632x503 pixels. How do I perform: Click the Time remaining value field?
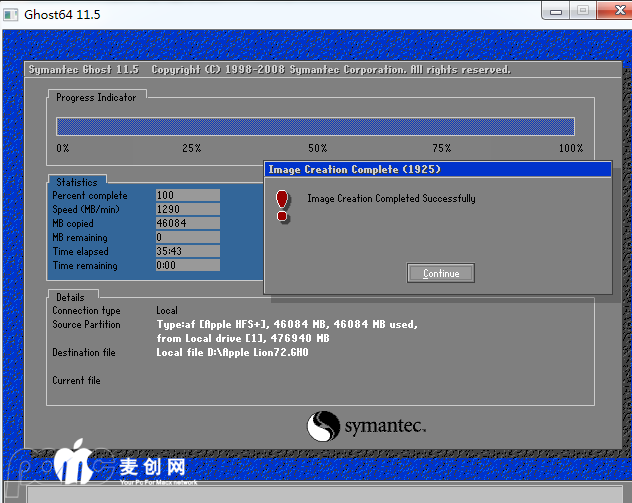pyautogui.click(x=187, y=266)
